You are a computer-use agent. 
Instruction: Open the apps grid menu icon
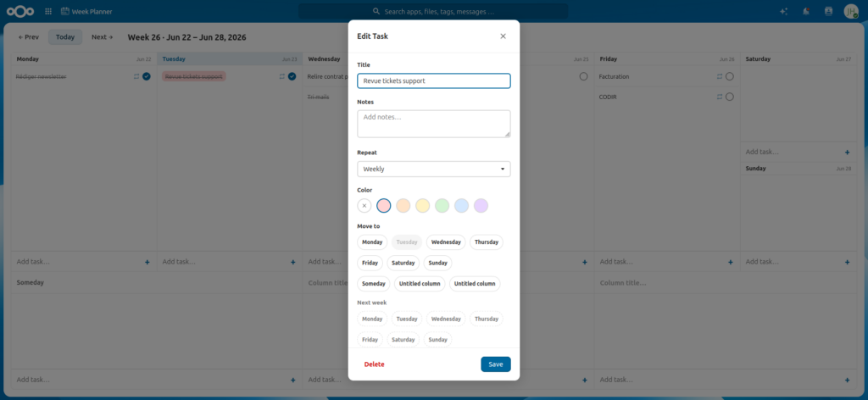point(48,11)
